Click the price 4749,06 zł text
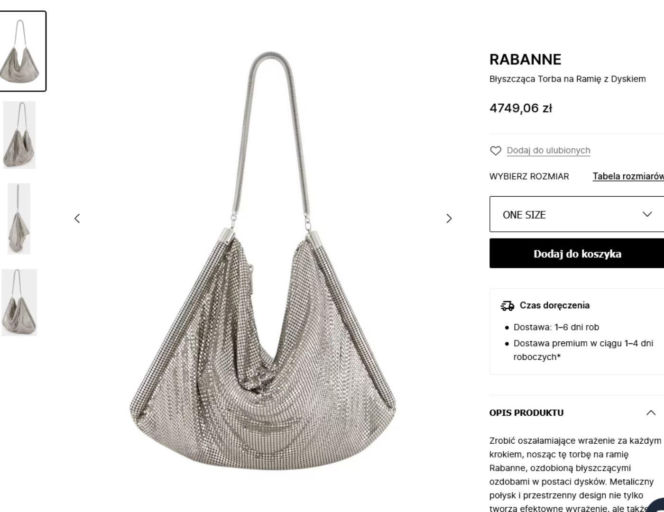Viewport: 664px width, 512px height. point(520,108)
